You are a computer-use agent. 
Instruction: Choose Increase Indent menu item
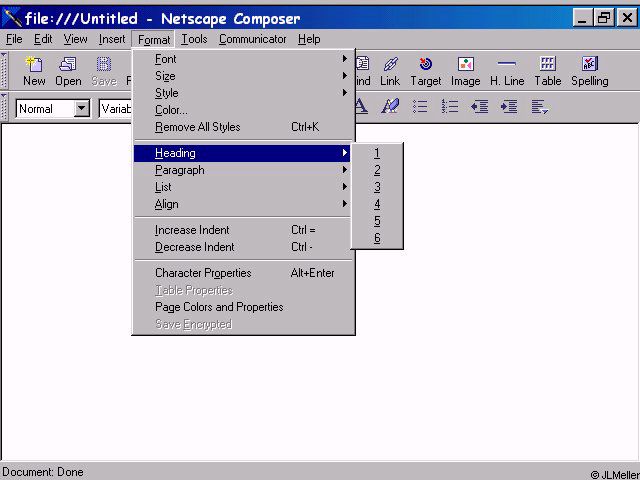(242, 230)
